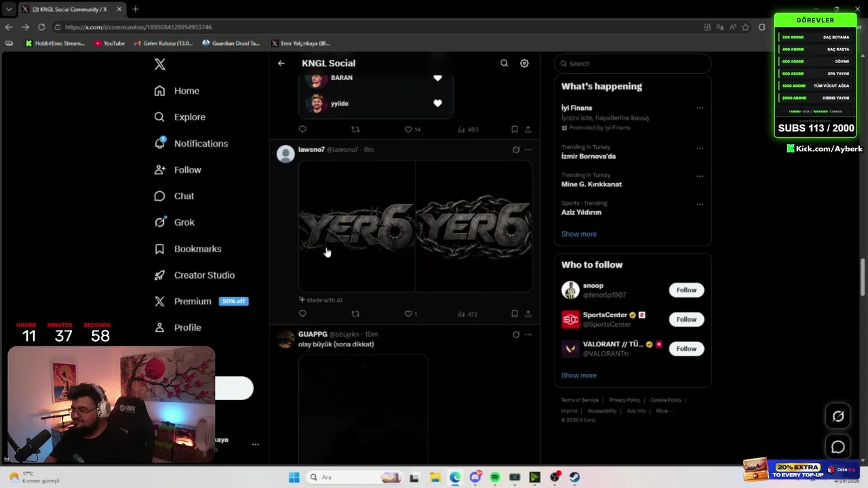
Task: Open GUAPPG's profile avatar
Action: [x=285, y=339]
